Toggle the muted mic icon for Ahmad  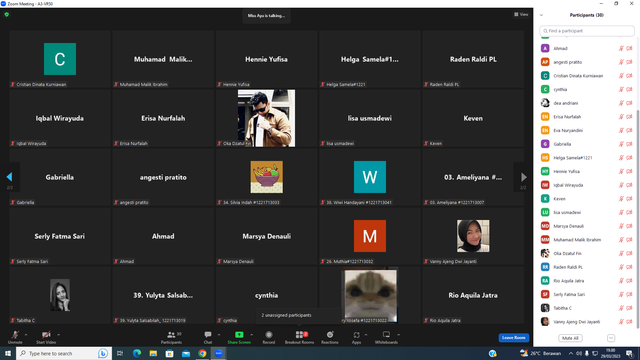point(621,48)
